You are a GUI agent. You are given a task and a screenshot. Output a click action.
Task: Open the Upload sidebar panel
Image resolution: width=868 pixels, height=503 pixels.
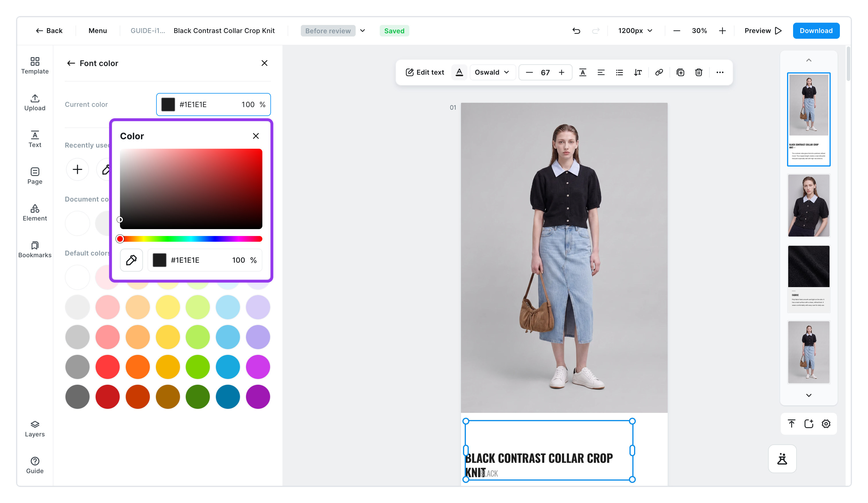pyautogui.click(x=35, y=103)
